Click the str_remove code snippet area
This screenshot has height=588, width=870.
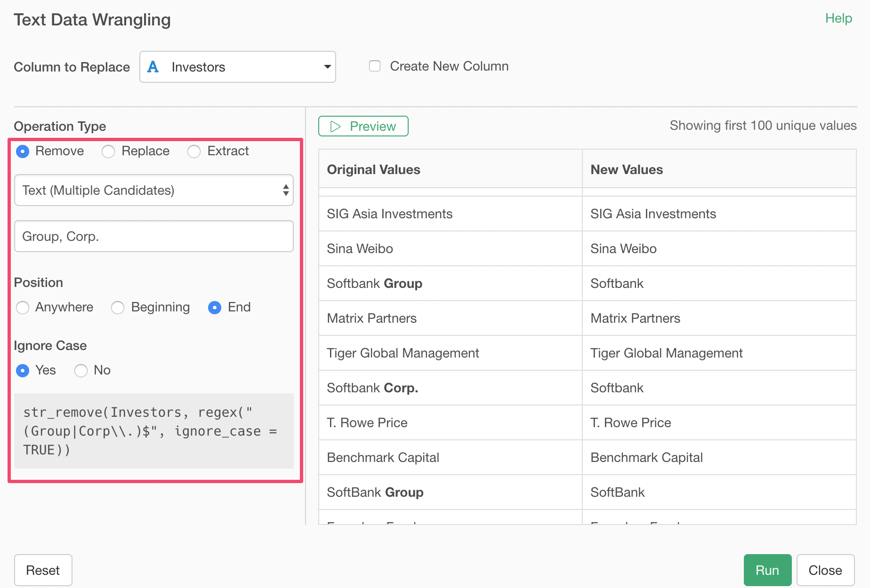(153, 431)
